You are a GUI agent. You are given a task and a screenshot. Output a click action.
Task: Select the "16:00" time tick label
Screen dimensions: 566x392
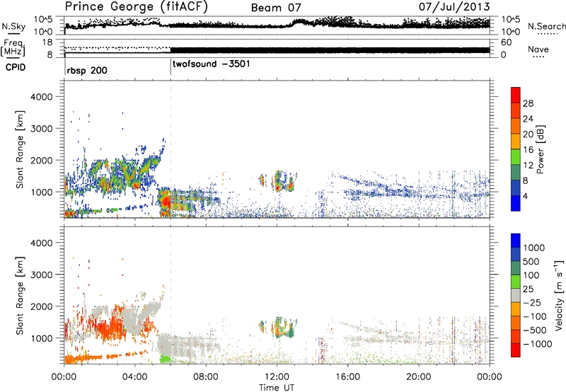click(347, 377)
